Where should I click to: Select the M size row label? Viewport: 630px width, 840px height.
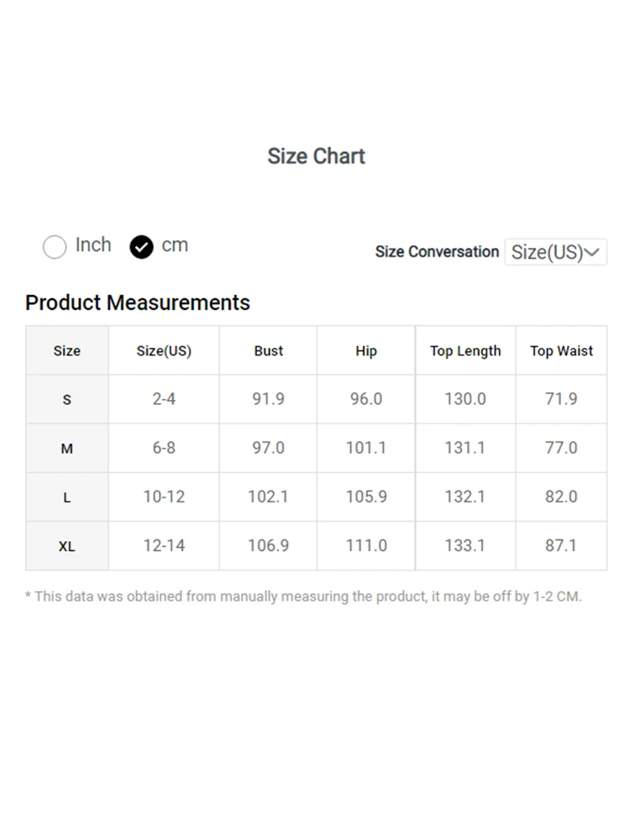[x=67, y=449]
